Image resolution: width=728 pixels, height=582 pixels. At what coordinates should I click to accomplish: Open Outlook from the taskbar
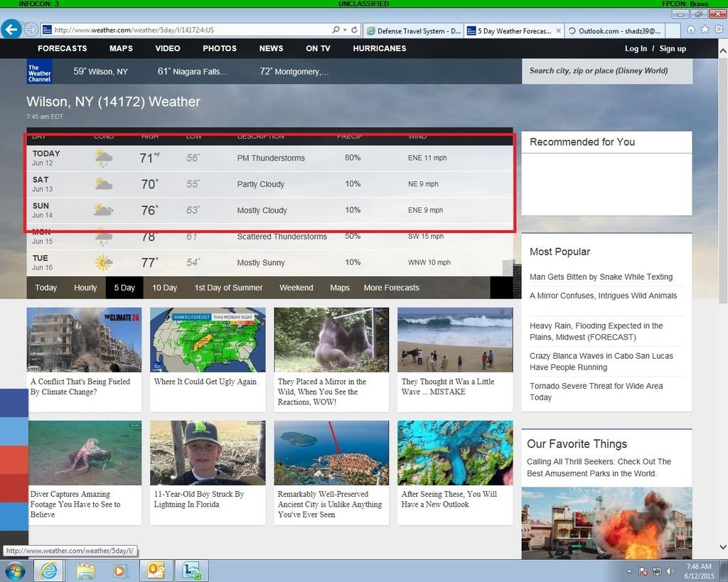[156, 571]
